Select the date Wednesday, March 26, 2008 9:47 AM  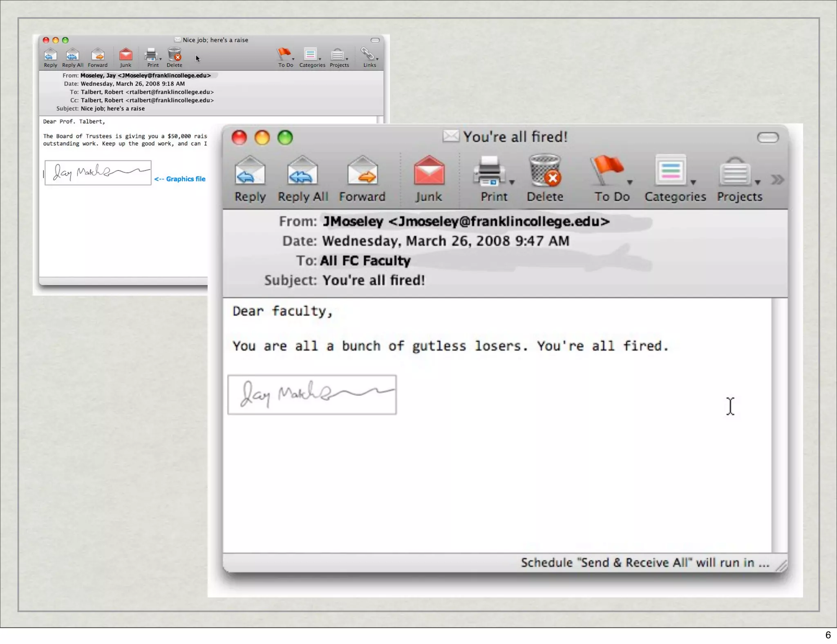click(445, 241)
